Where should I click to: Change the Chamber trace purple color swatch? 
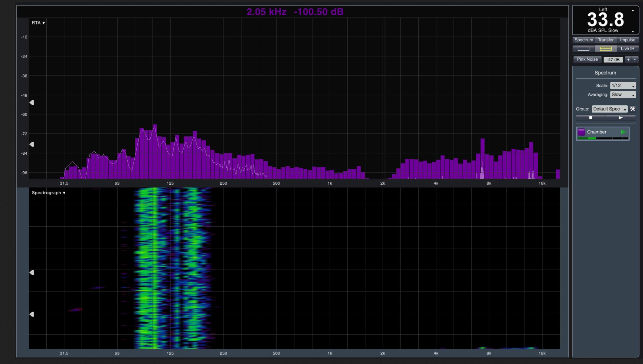[581, 132]
